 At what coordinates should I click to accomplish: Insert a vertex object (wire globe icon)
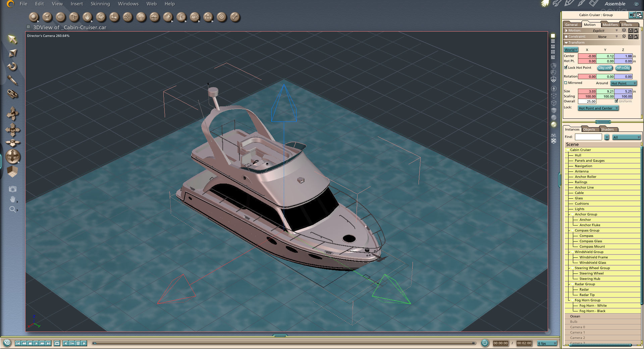coord(60,17)
